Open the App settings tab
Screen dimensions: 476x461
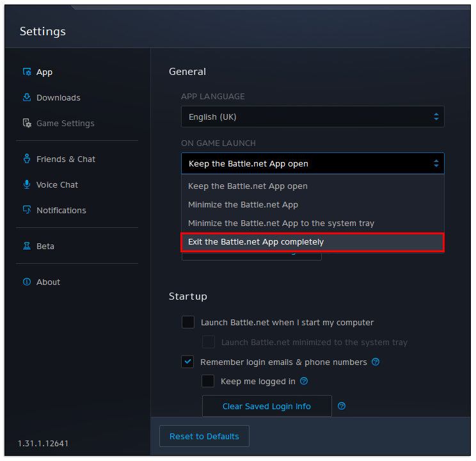tap(44, 72)
